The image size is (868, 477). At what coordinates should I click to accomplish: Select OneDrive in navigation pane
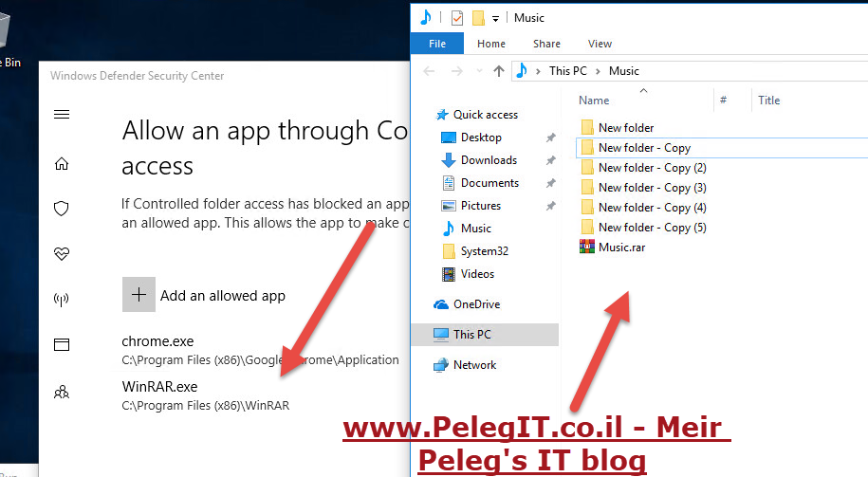476,303
